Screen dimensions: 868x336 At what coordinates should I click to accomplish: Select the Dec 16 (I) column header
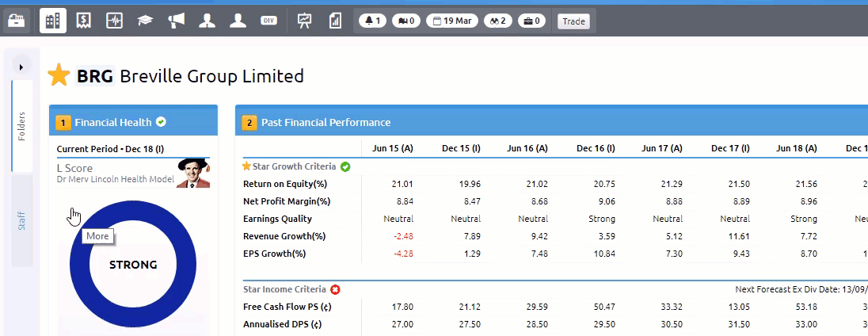596,148
